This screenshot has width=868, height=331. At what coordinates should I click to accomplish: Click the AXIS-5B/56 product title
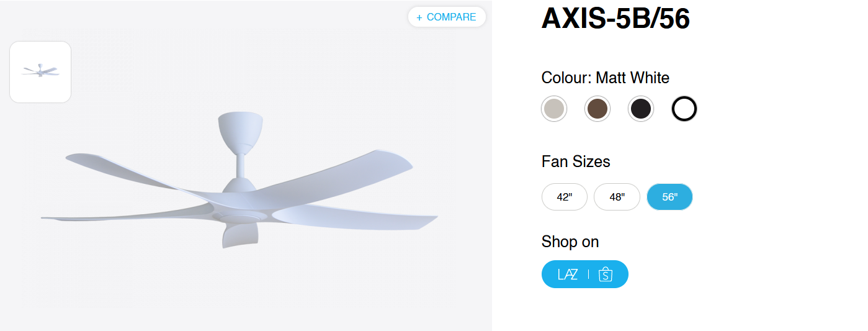click(x=615, y=19)
